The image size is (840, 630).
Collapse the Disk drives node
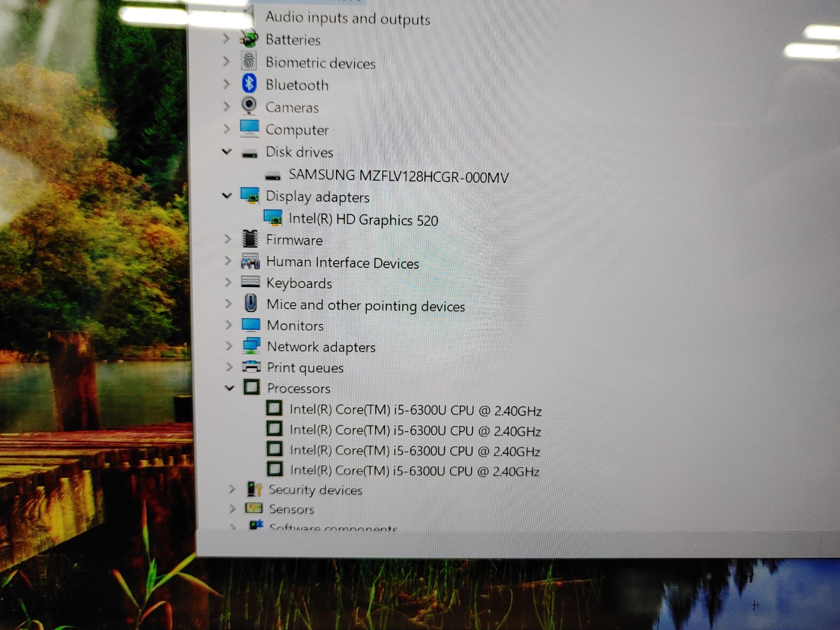click(227, 151)
